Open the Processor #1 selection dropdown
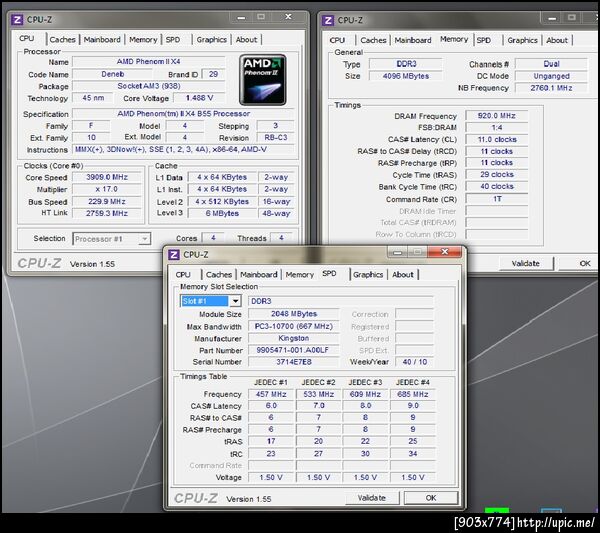Screen dimensions: 600x533 click(144, 239)
